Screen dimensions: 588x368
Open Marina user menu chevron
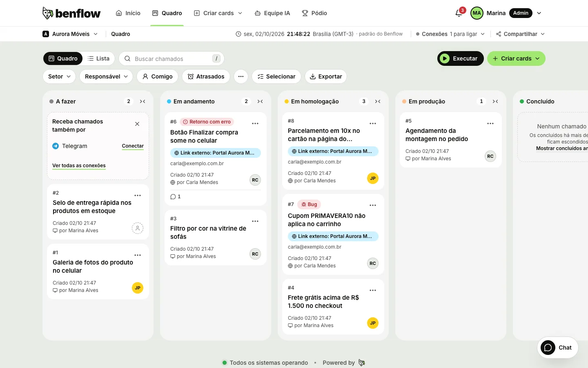coord(539,13)
